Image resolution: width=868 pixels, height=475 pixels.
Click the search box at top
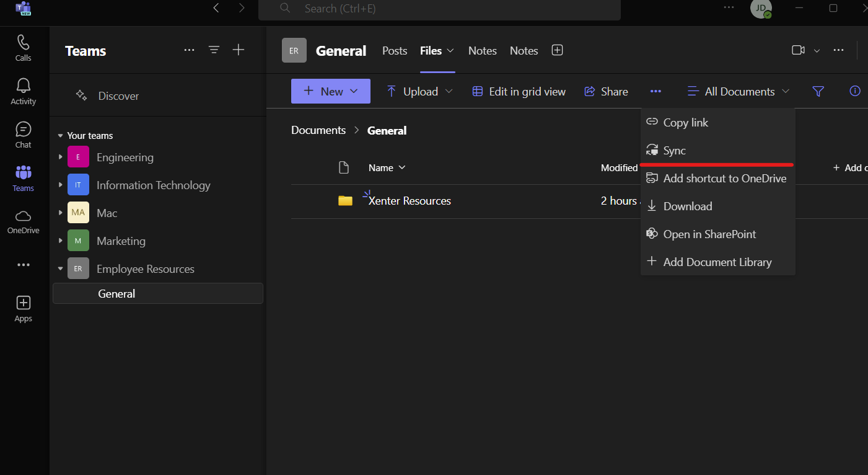point(439,9)
